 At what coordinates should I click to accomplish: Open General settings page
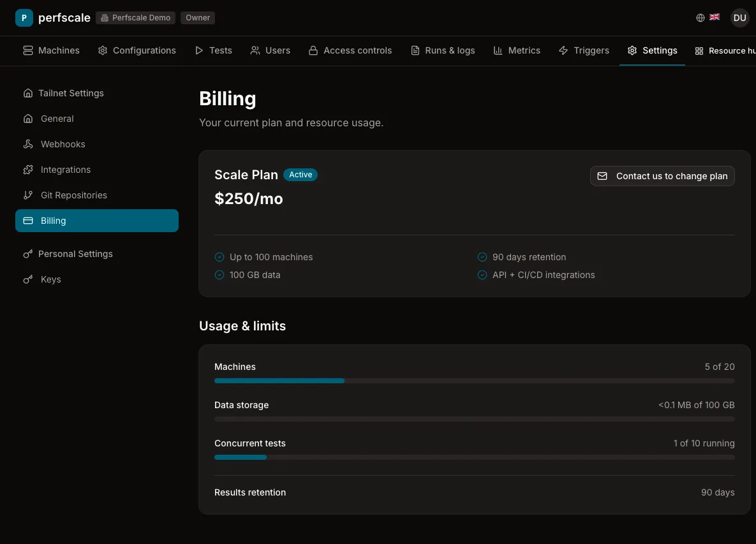97,119
